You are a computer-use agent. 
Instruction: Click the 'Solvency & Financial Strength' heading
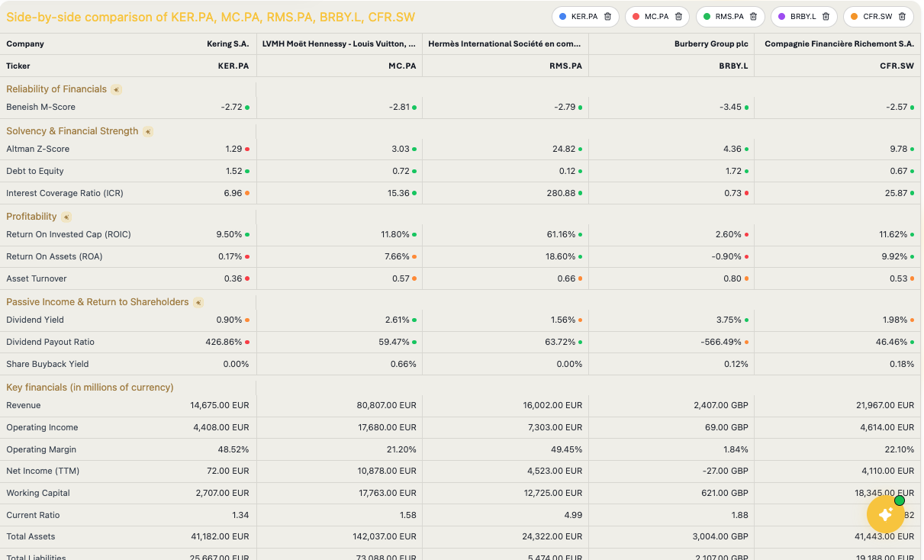(72, 131)
